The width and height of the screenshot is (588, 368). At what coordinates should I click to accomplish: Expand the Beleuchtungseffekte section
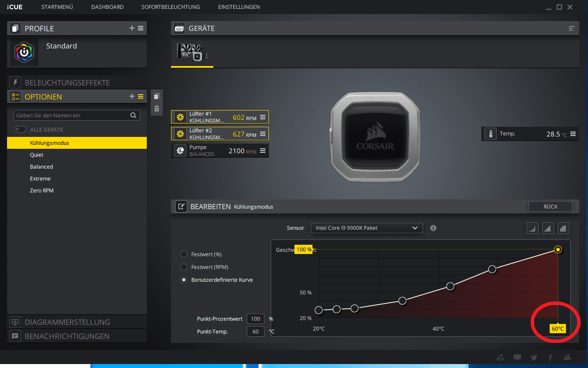coord(77,83)
